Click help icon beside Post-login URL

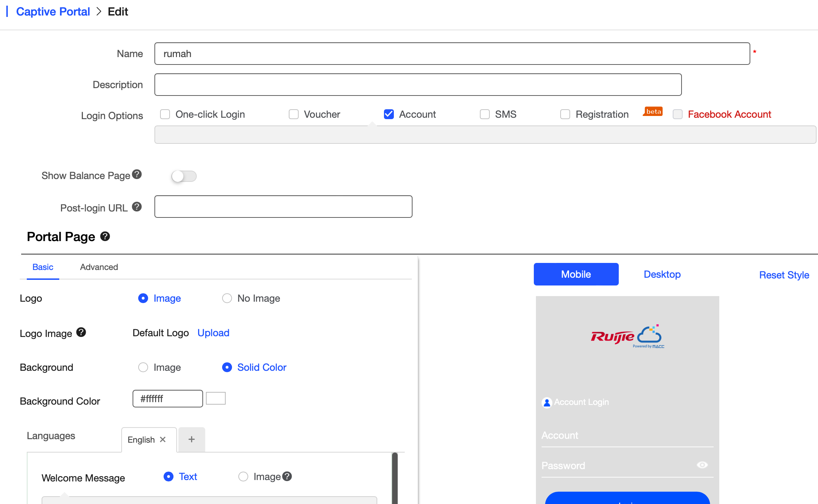coord(137,207)
